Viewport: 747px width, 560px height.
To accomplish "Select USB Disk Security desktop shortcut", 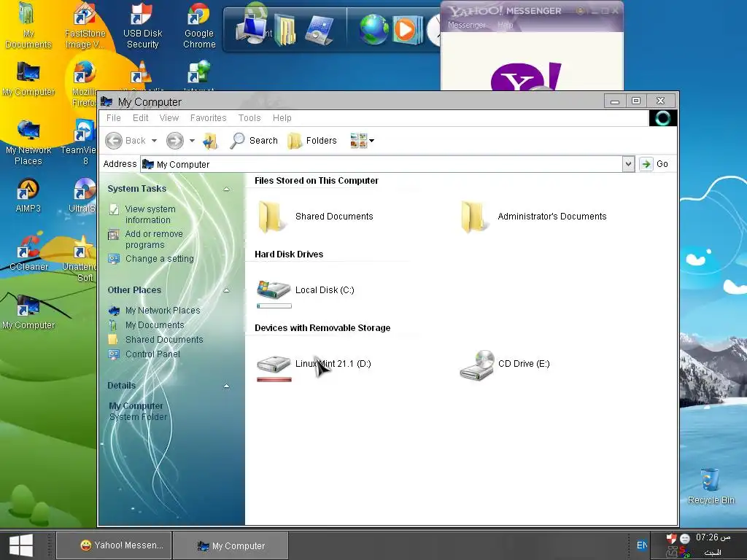I will coord(142,24).
